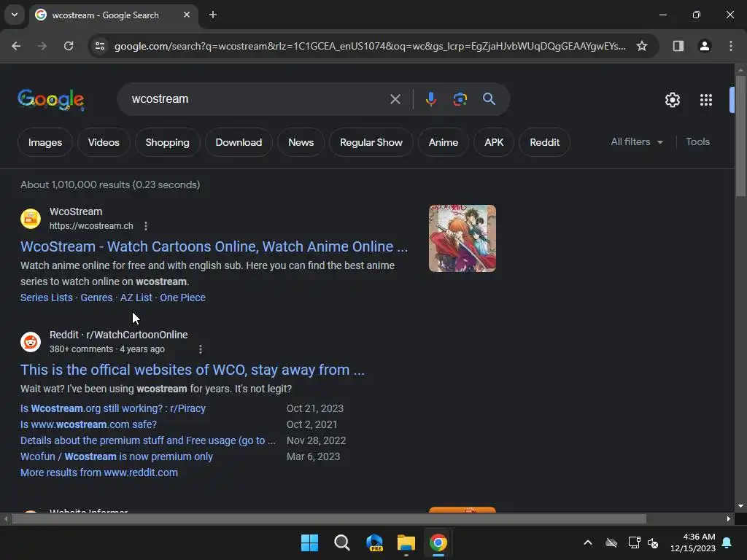Open Windows taskbar search

tap(341, 542)
